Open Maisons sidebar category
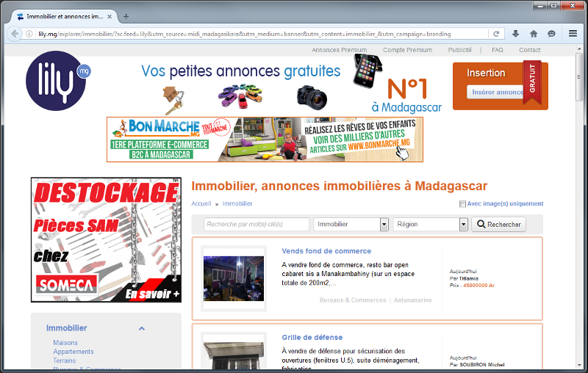Screen dimensions: 588x373 pyautogui.click(x=65, y=343)
